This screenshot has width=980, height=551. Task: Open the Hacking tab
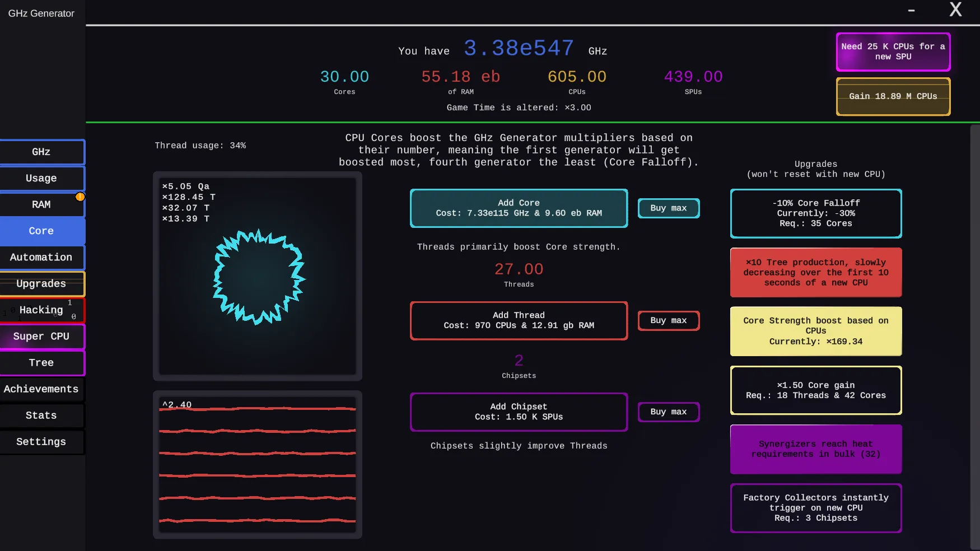[41, 310]
